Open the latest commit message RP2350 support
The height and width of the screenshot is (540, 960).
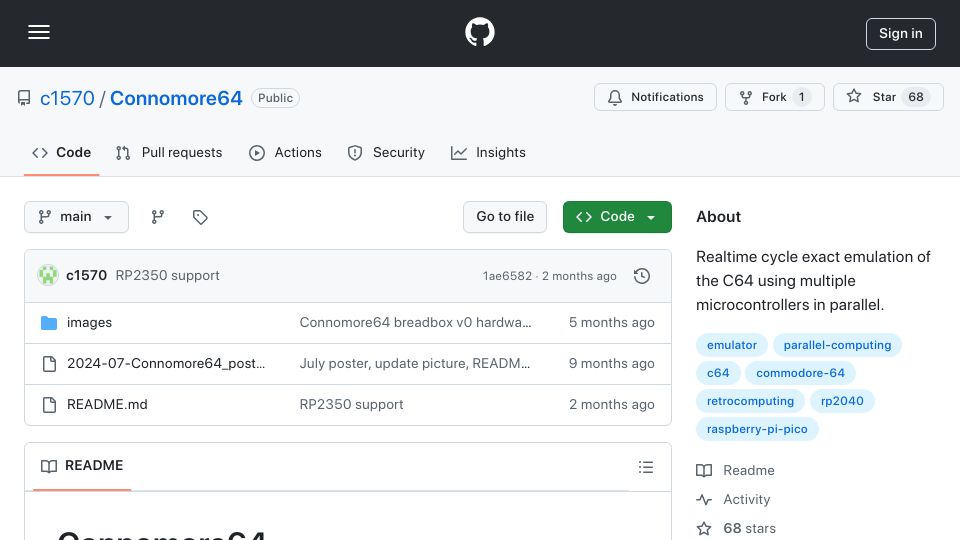pyautogui.click(x=167, y=276)
